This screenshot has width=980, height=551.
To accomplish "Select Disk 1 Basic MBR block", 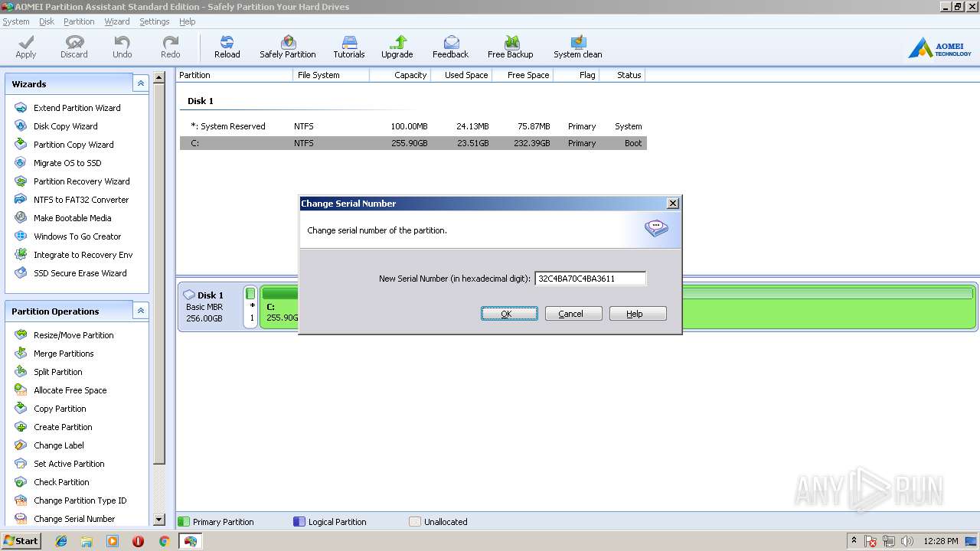I will pyautogui.click(x=211, y=307).
